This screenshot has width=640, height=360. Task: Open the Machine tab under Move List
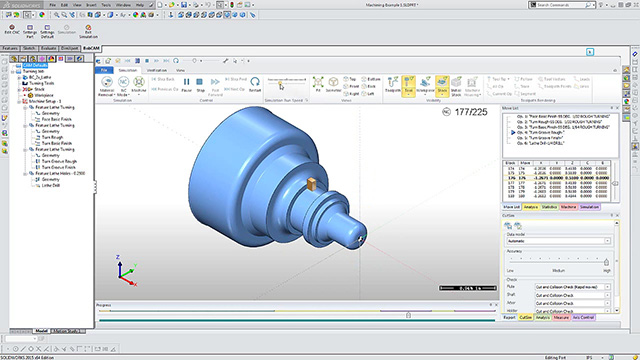tap(568, 207)
